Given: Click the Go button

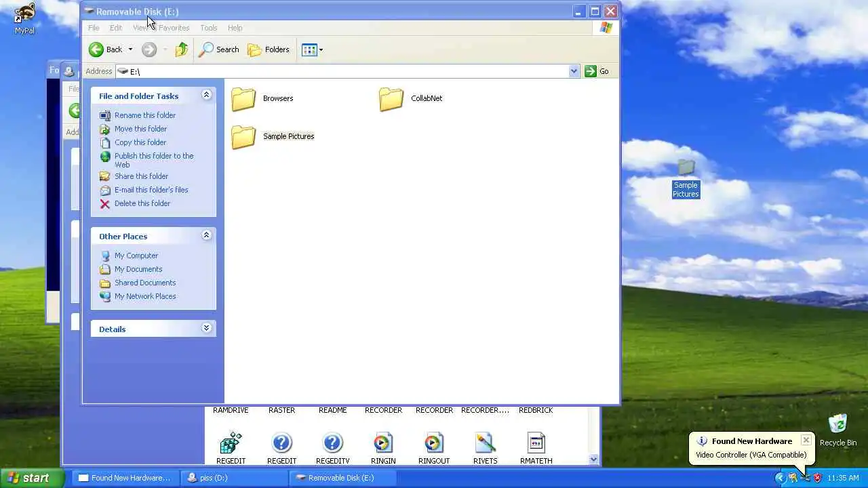Looking at the screenshot, I should point(597,71).
